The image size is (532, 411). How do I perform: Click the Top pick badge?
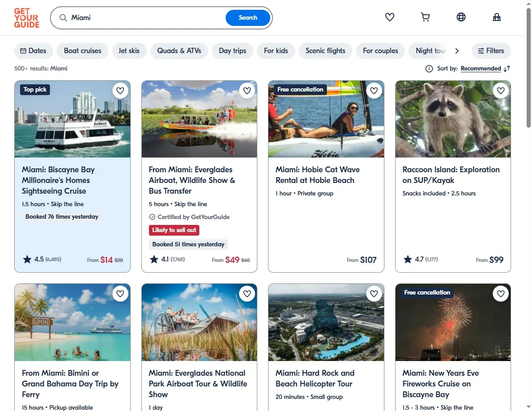point(35,90)
